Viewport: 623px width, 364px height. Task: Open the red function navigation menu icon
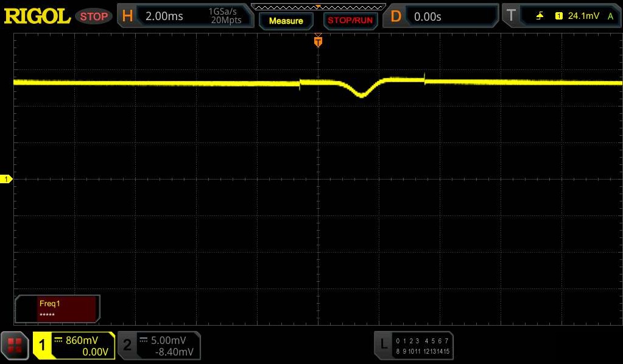15,345
